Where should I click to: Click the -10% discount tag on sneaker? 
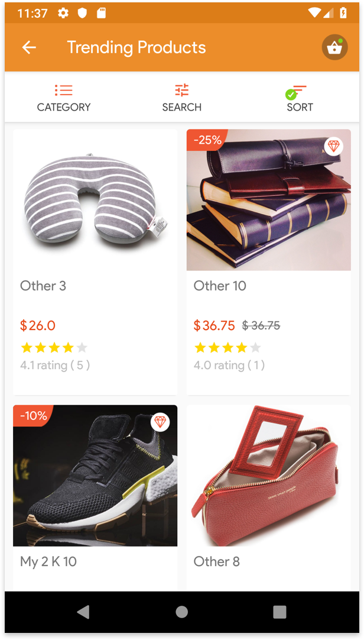tap(33, 415)
